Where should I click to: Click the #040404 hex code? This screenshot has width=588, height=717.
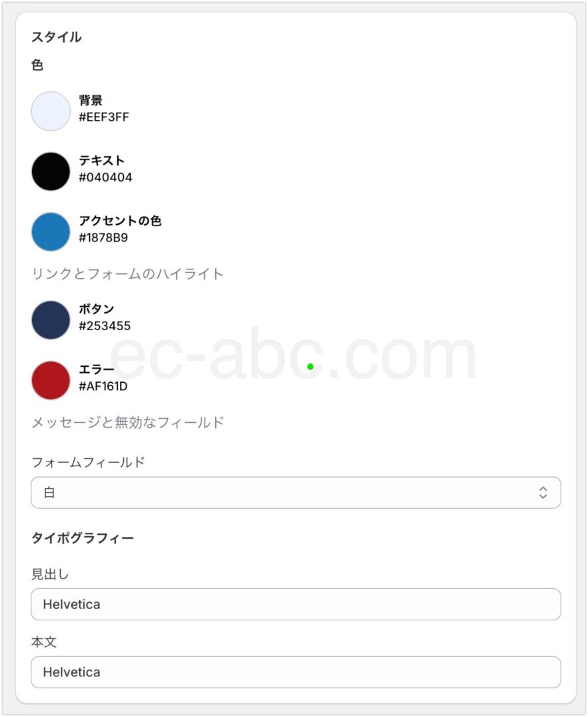[105, 177]
